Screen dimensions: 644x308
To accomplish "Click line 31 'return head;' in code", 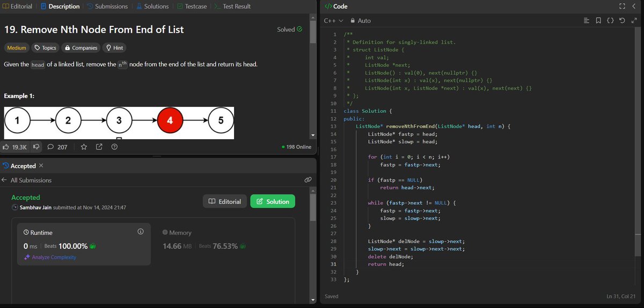I will click(x=386, y=264).
